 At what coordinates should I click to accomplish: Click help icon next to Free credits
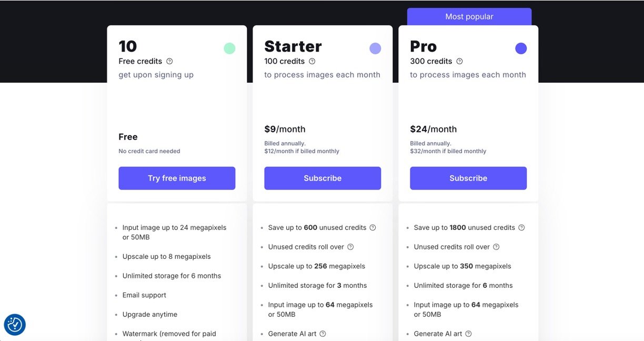coord(169,61)
